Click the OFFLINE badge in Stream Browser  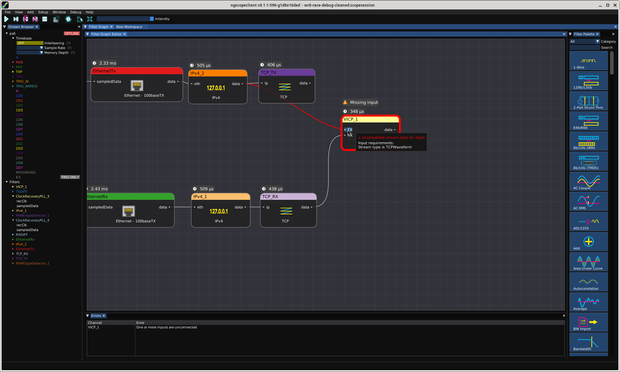coord(72,34)
